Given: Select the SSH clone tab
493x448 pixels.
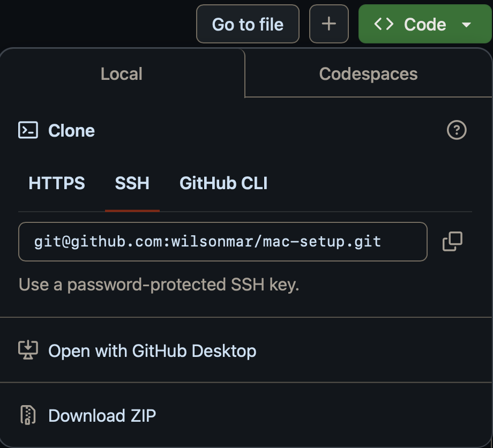Looking at the screenshot, I should 132,183.
